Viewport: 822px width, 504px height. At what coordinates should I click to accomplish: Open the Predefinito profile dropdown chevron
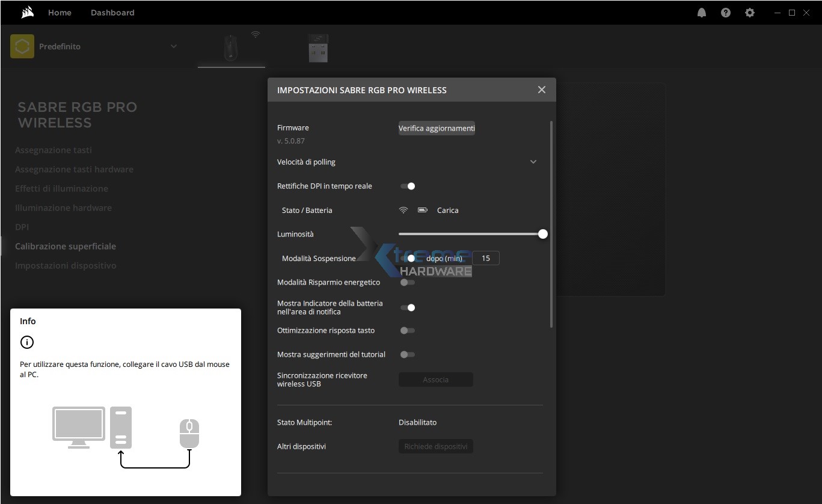tap(174, 46)
